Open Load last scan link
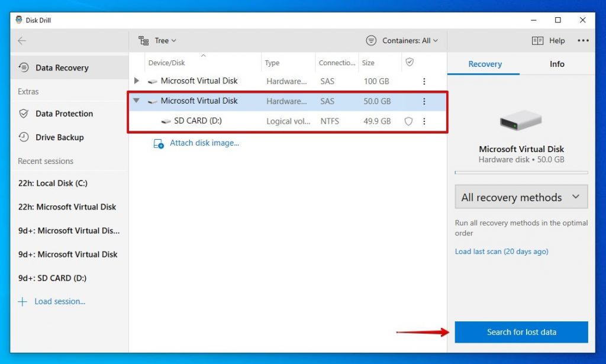Screen dimensions: 606x364 coord(521,252)
